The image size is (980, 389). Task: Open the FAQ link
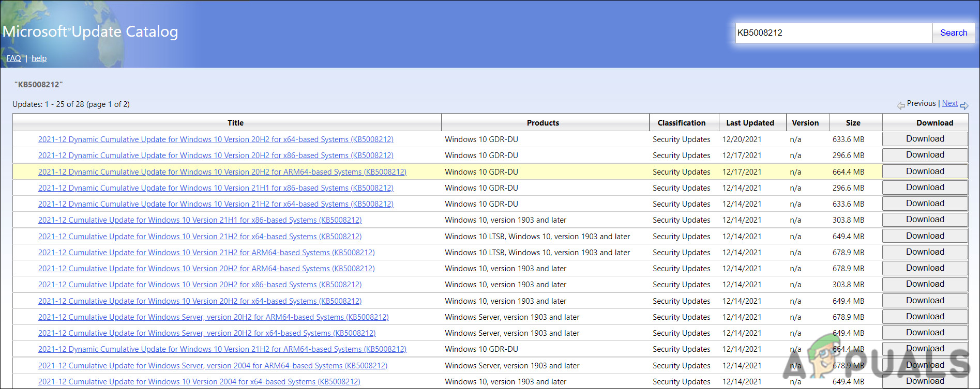pyautogui.click(x=13, y=58)
